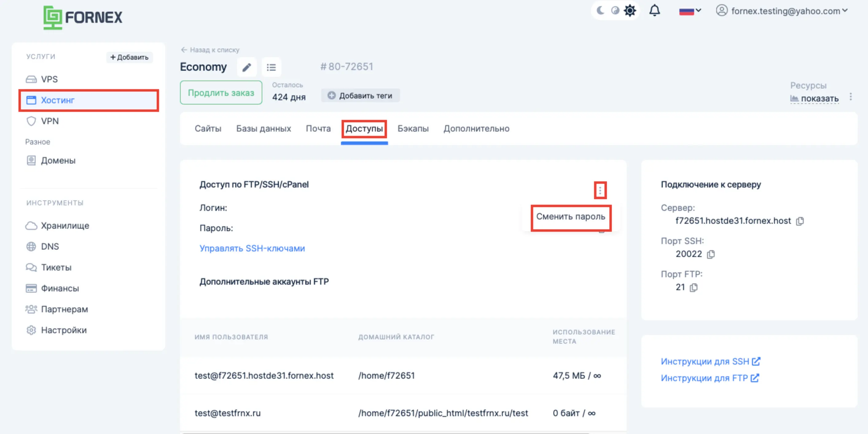
Task: Open VPS in the sidebar
Action: point(88,79)
